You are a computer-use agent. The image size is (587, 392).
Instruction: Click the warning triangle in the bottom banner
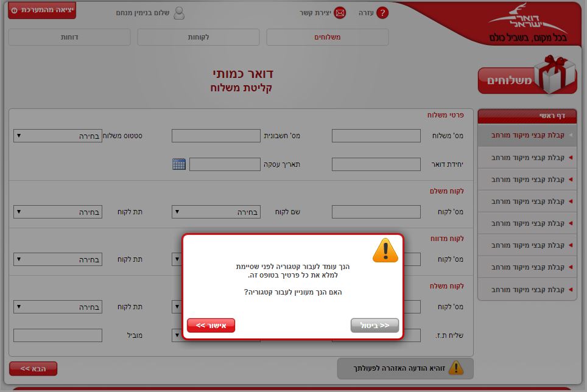456,368
